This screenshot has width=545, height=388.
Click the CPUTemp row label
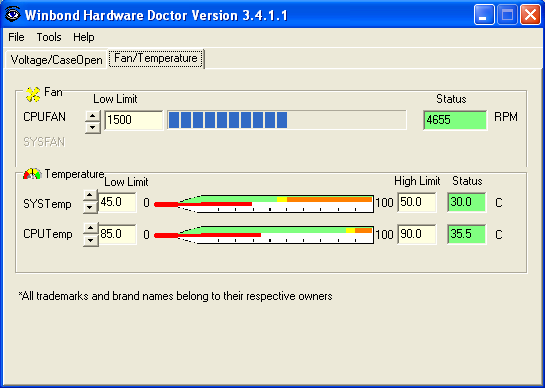[x=48, y=234]
